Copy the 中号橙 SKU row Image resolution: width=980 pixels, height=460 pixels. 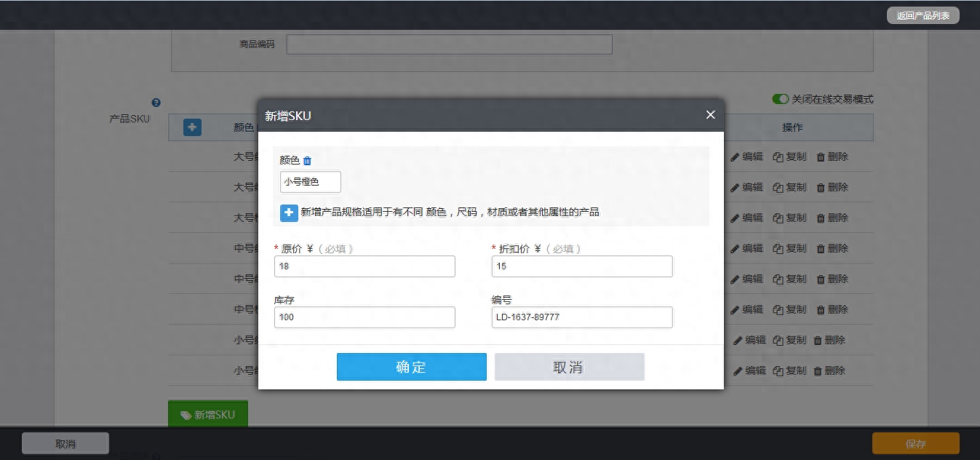[789, 309]
